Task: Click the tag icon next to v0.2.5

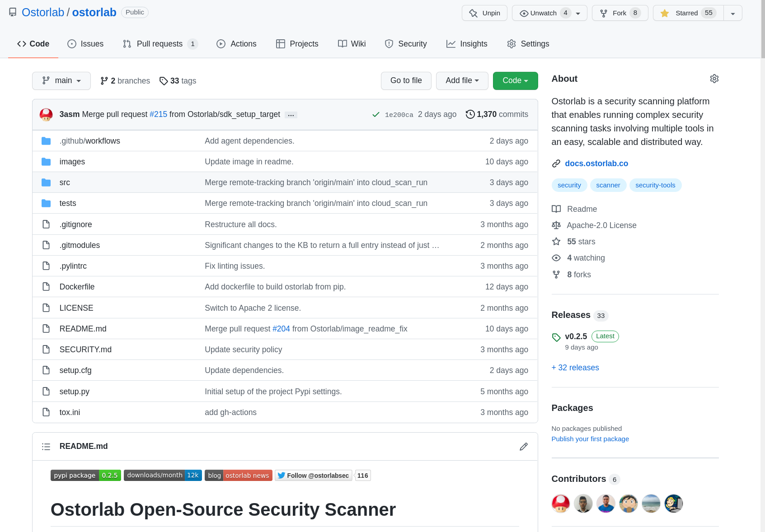Action: pos(556,337)
